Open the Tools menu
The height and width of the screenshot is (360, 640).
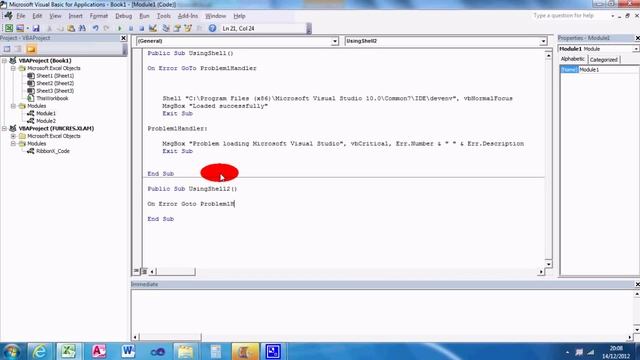[163, 16]
